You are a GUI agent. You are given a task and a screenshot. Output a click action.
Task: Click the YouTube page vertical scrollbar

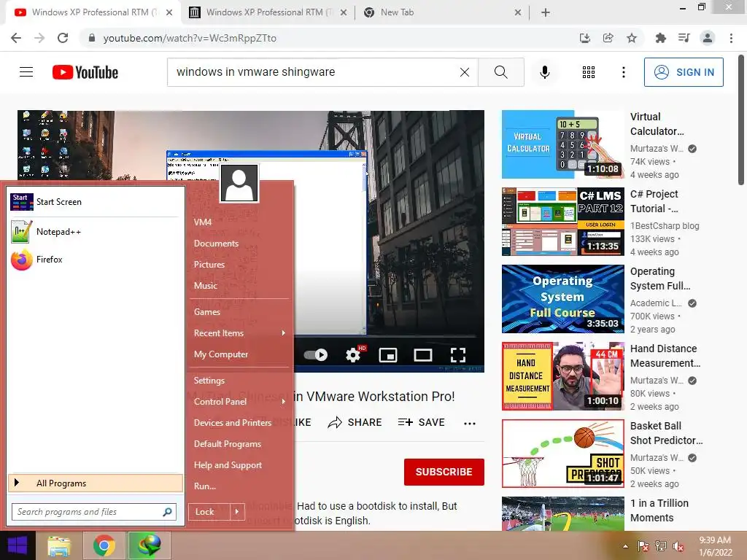click(x=741, y=119)
